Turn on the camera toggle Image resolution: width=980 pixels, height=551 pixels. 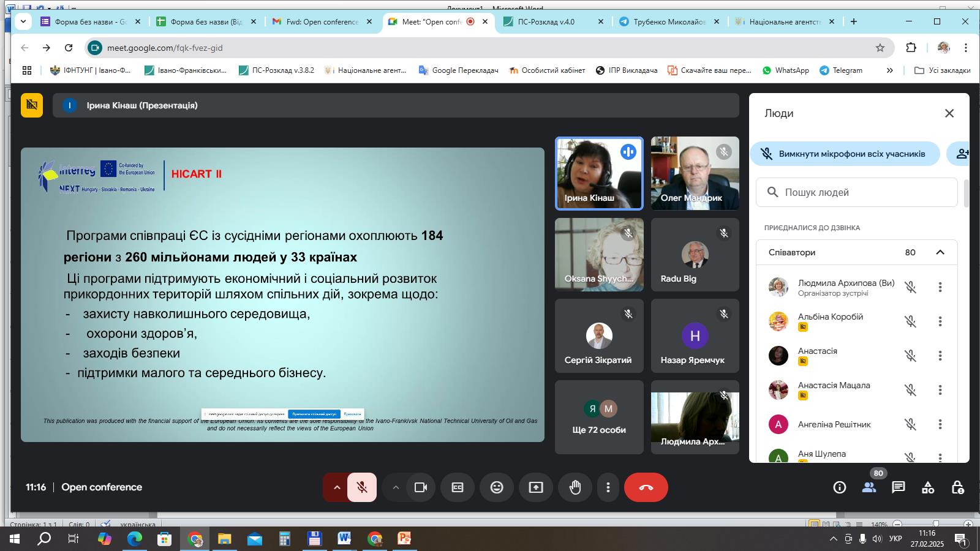coord(421,487)
